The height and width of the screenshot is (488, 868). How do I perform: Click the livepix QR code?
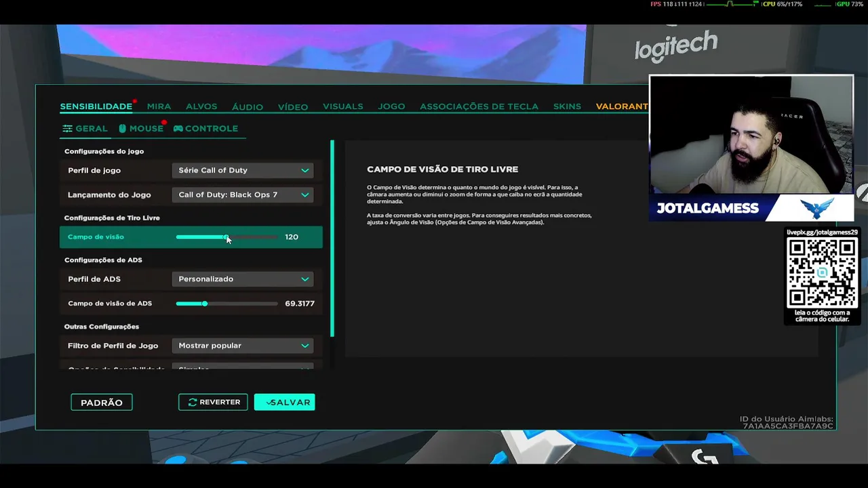(822, 272)
